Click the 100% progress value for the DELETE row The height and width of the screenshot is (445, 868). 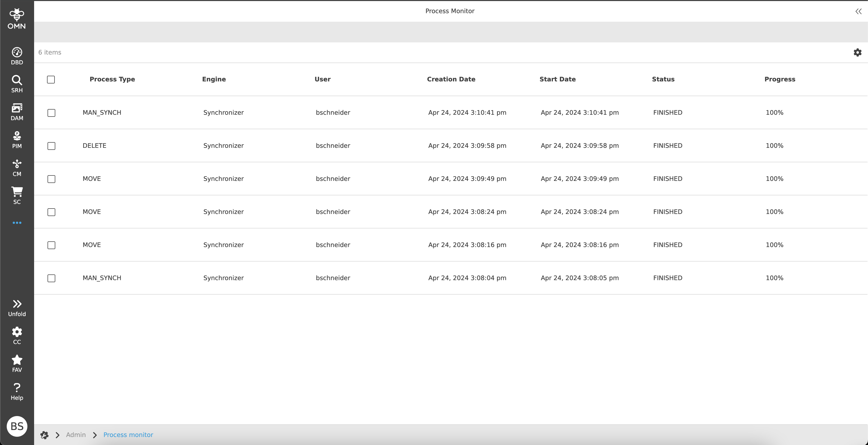tap(774, 146)
